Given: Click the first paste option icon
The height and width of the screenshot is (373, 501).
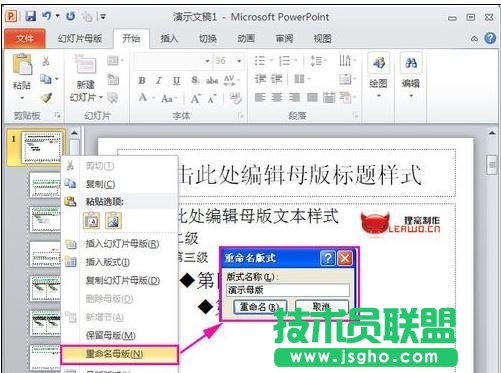Looking at the screenshot, I should [92, 221].
